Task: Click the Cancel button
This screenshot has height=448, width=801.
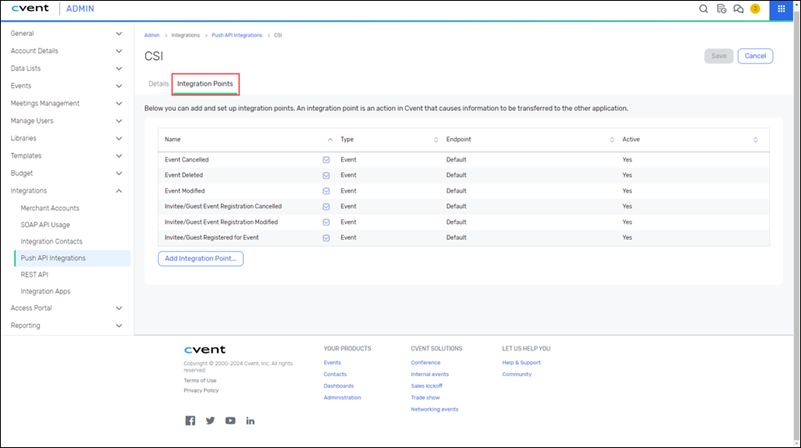Action: click(755, 56)
